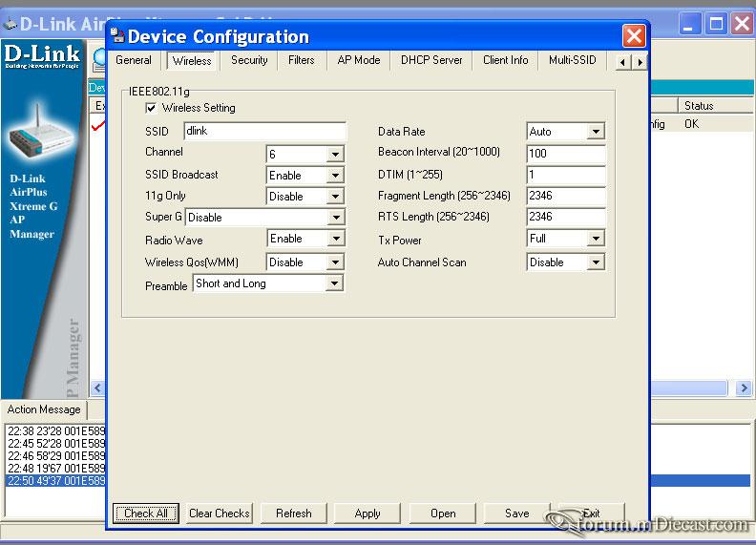The height and width of the screenshot is (545, 756).
Task: Open the Radio Wave dropdown
Action: tap(336, 239)
